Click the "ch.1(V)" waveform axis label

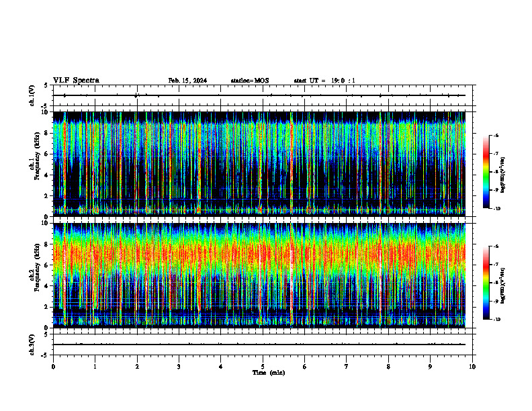(32, 95)
